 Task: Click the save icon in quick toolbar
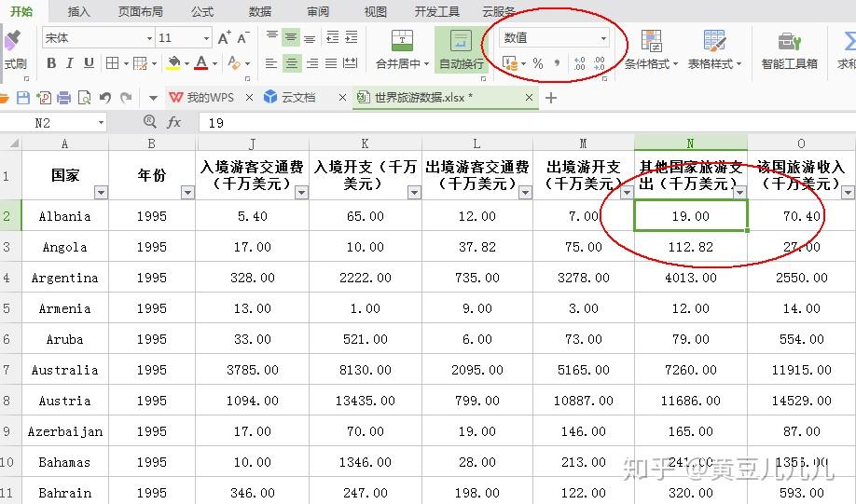click(x=23, y=98)
